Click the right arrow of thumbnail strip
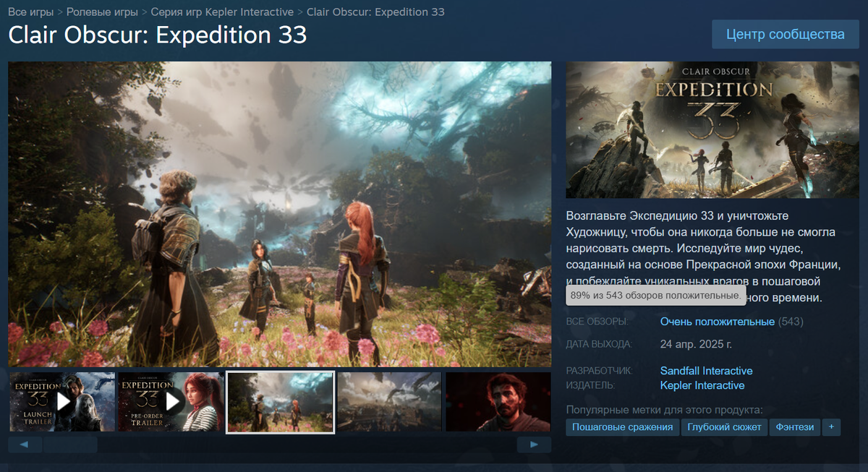 tap(534, 445)
